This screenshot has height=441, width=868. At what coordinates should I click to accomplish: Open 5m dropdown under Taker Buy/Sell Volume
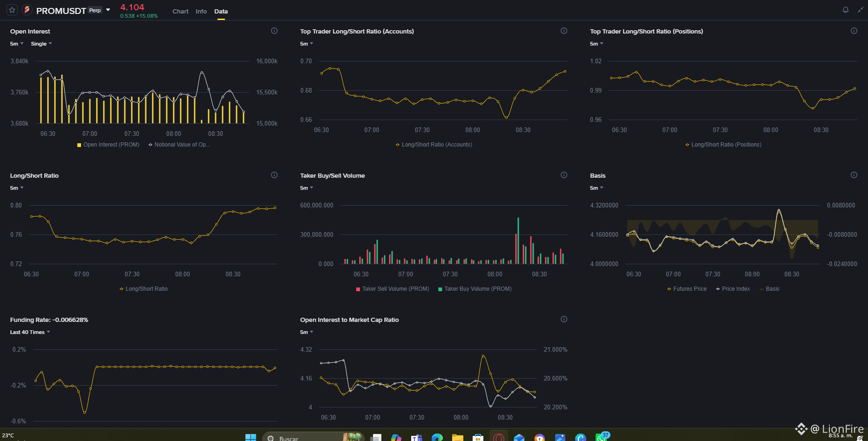(x=306, y=188)
